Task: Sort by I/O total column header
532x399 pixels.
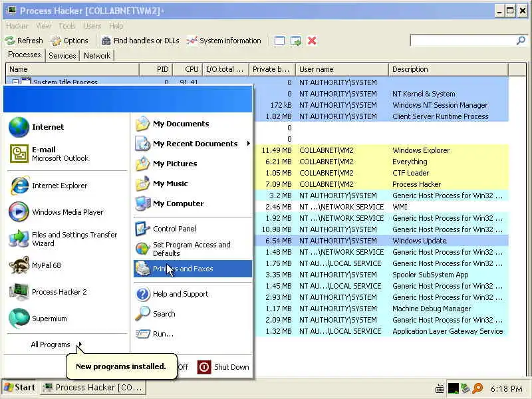Action: [225, 69]
